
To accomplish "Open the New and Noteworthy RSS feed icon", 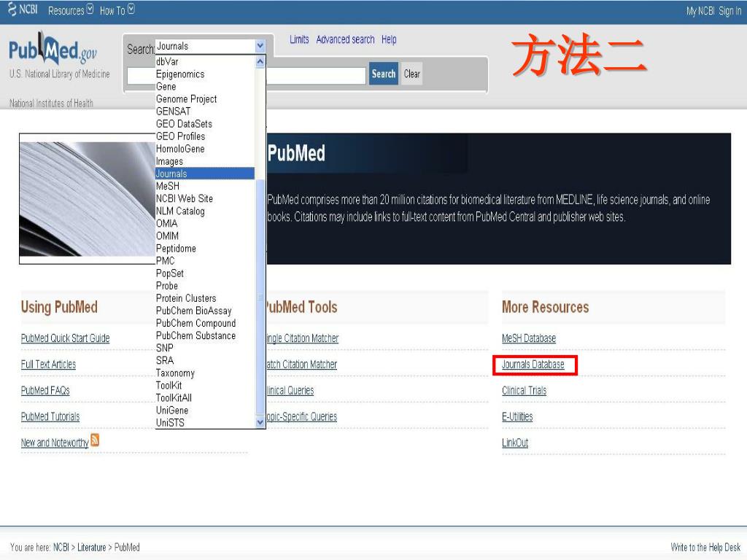I will pos(95,440).
